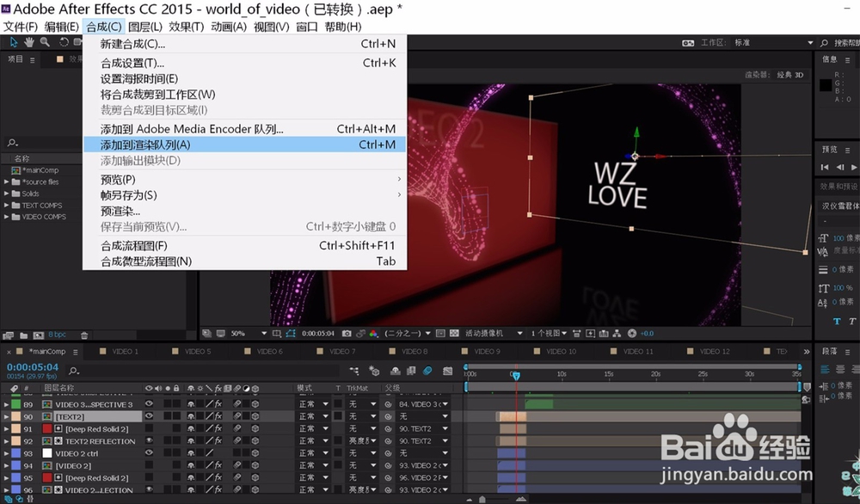Select the Hand tool
This screenshot has width=860, height=504.
coord(29,42)
